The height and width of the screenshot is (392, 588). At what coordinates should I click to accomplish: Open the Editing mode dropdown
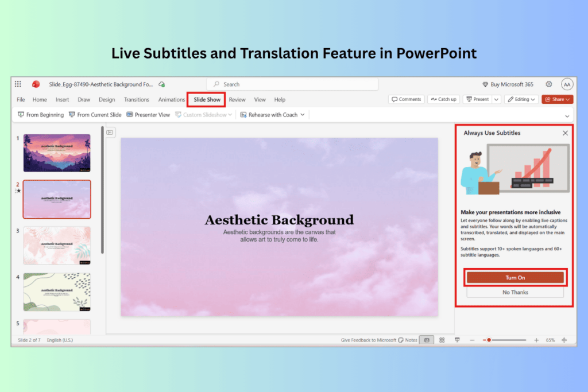(x=521, y=99)
